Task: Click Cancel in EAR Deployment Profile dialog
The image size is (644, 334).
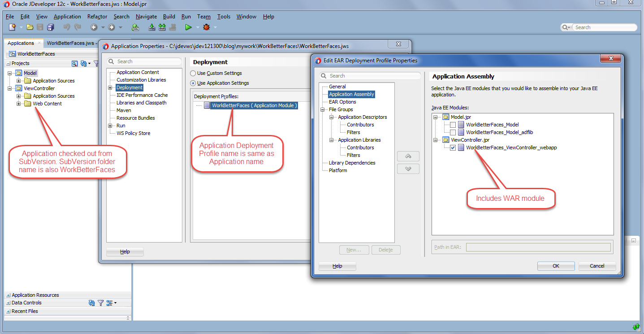Action: tap(597, 266)
